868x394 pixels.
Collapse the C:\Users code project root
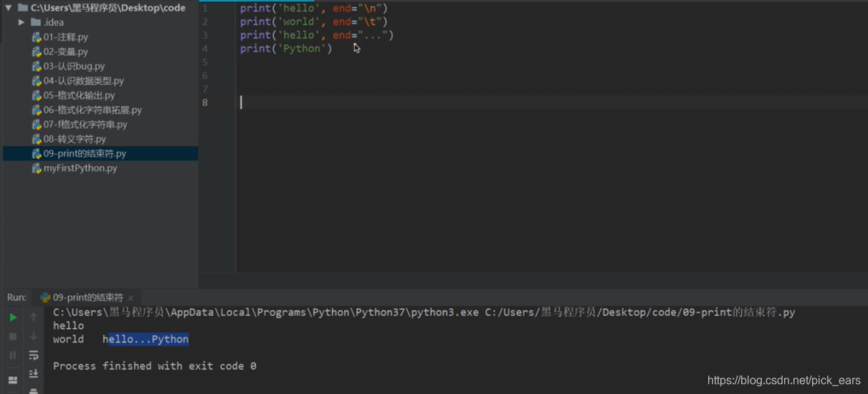point(8,8)
